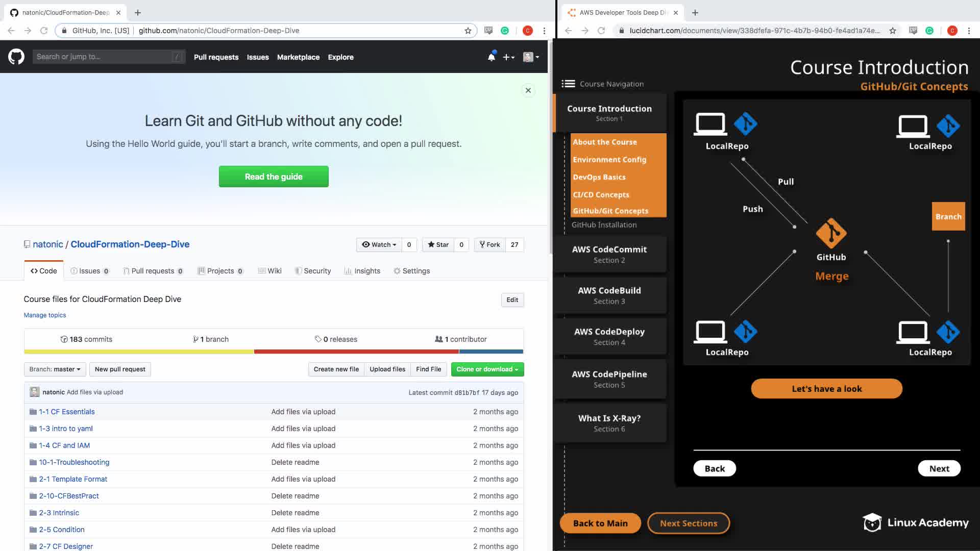Bookmark the GitHub page with star icon
The image size is (980, 551).
click(x=468, y=31)
